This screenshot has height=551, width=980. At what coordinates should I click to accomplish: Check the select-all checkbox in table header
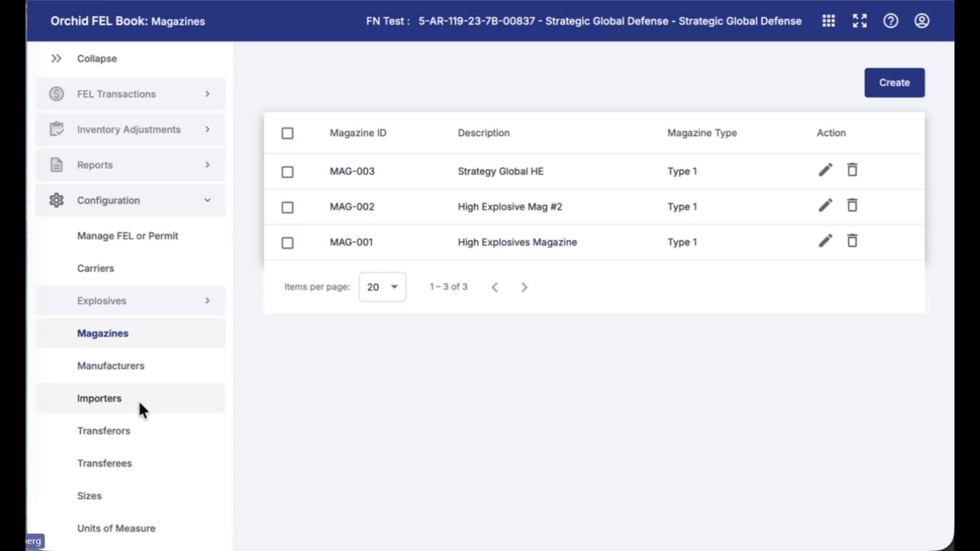(x=287, y=133)
